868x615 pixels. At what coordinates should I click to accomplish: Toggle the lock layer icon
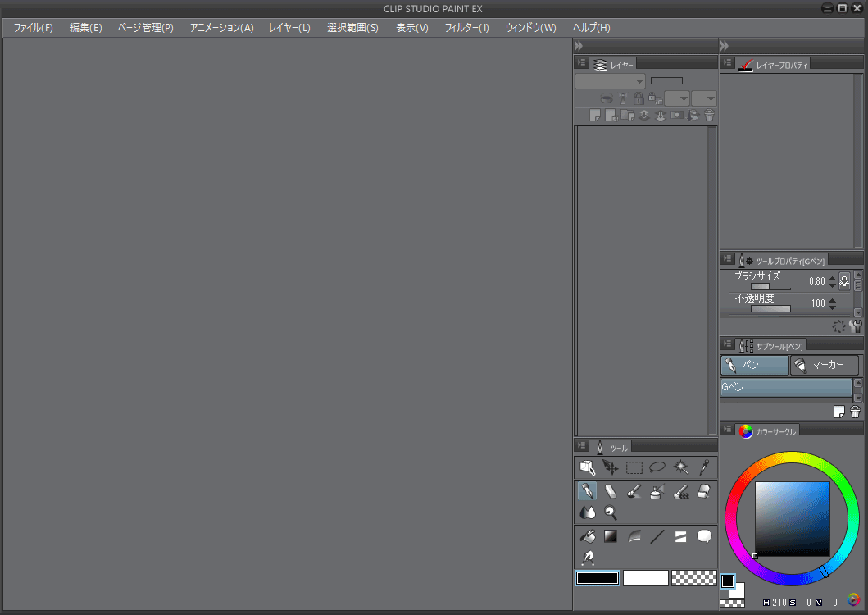[x=639, y=98]
